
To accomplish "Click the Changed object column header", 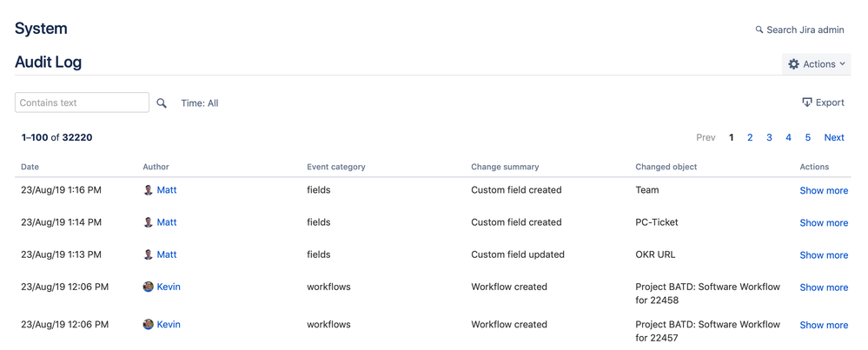I will click(666, 167).
